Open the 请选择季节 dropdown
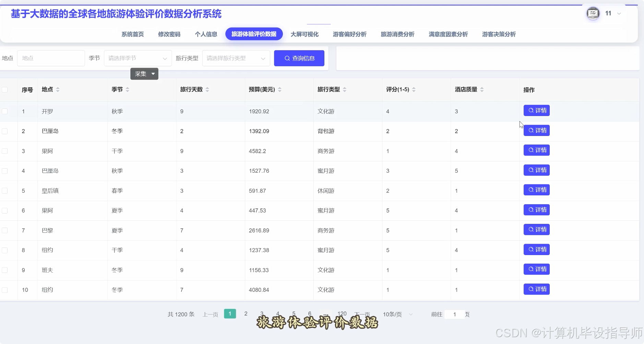This screenshot has width=644, height=344. (x=138, y=58)
